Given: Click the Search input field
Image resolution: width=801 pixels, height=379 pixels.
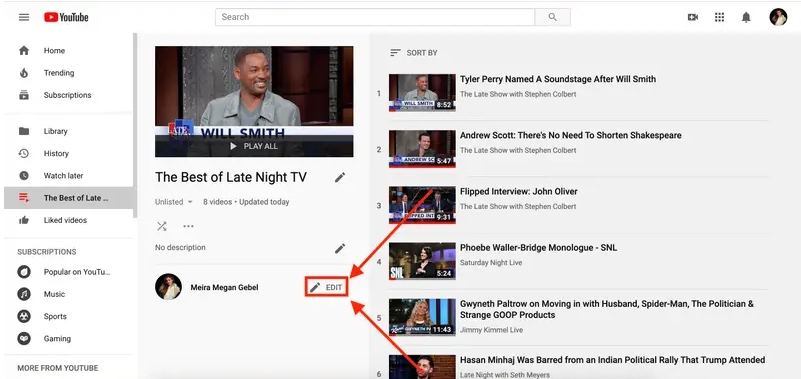Looking at the screenshot, I should coord(375,17).
